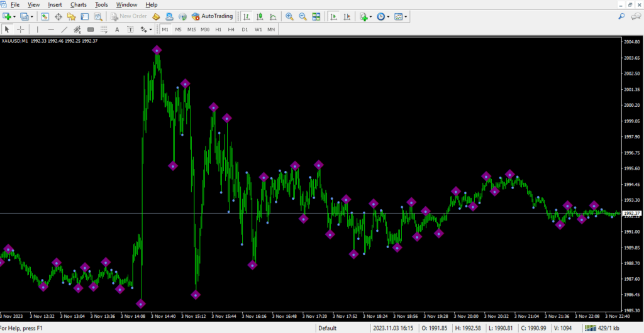Click the Zoom In magnifier icon
This screenshot has width=644, height=333.
[x=290, y=16]
